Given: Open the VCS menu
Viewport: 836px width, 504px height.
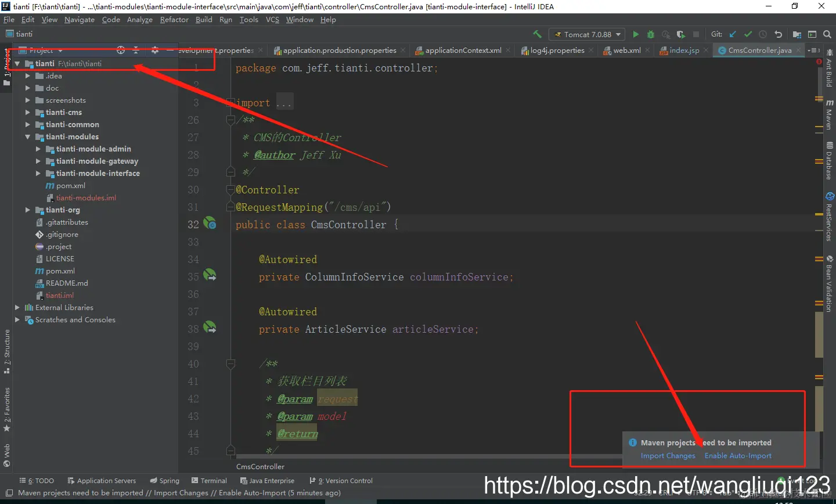Looking at the screenshot, I should click(x=272, y=19).
